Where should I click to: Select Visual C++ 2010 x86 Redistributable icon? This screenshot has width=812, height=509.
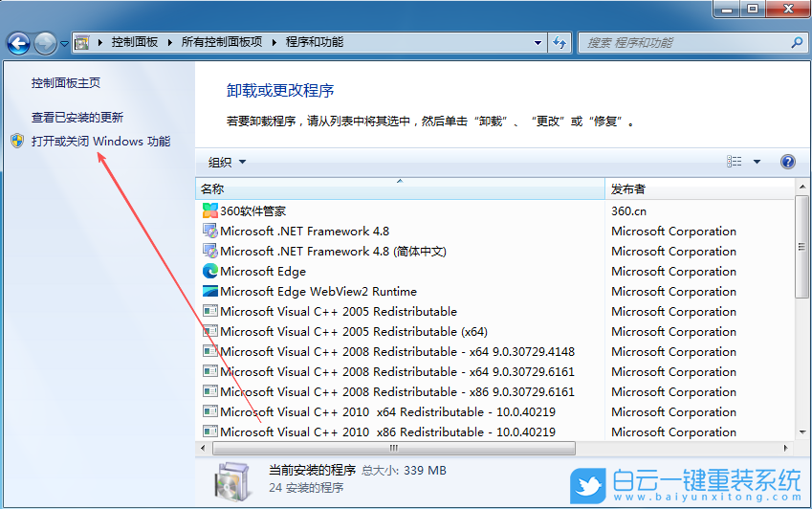coord(210,432)
